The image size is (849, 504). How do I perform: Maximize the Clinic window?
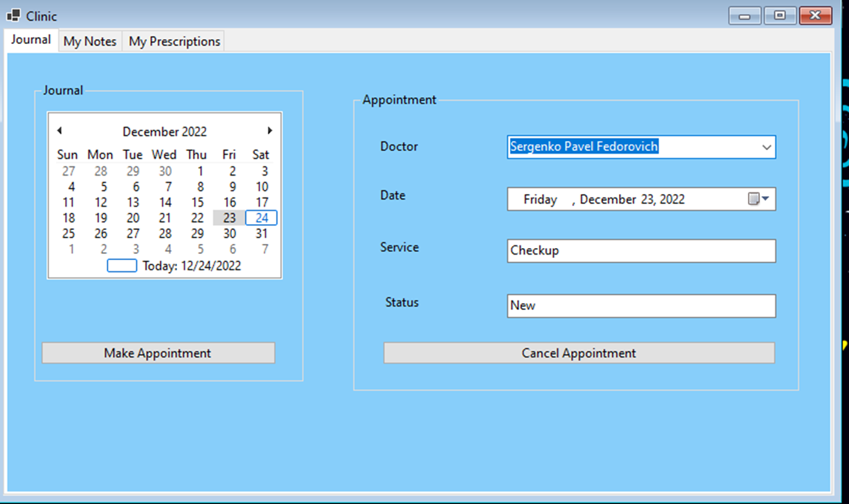click(780, 16)
